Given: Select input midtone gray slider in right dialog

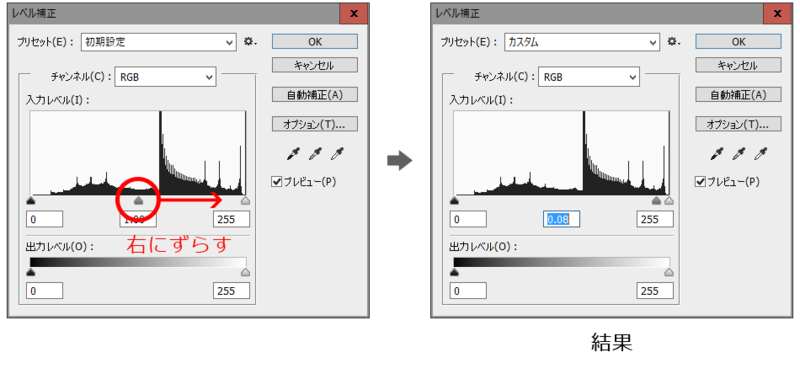Looking at the screenshot, I should (656, 200).
